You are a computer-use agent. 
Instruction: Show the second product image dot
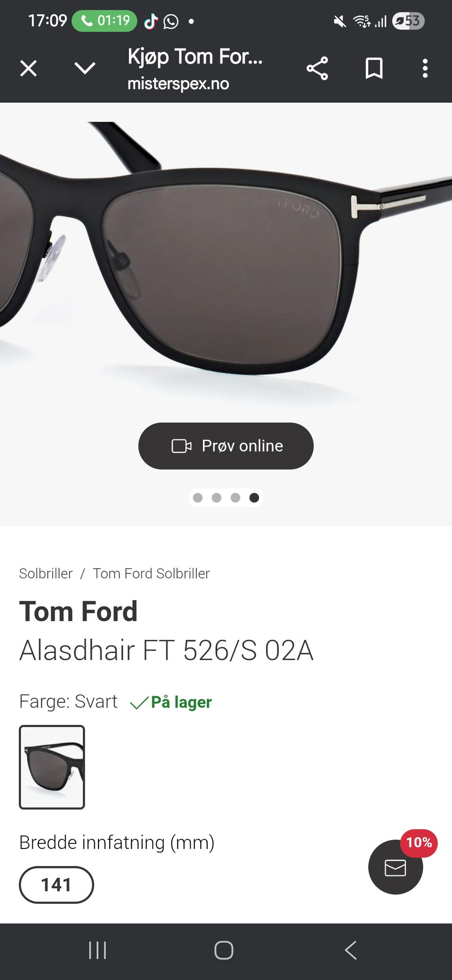(x=217, y=498)
